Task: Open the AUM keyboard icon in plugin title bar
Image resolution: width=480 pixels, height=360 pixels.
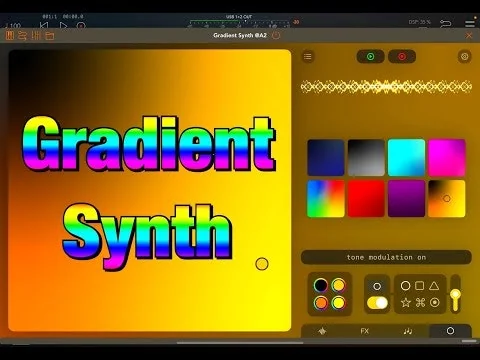Action: 10,35
